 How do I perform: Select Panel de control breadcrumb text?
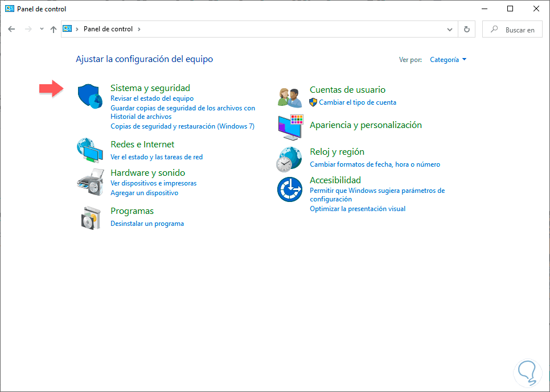coord(108,29)
